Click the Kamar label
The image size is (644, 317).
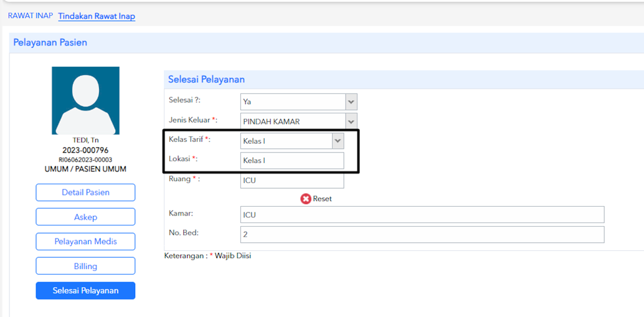[179, 213]
